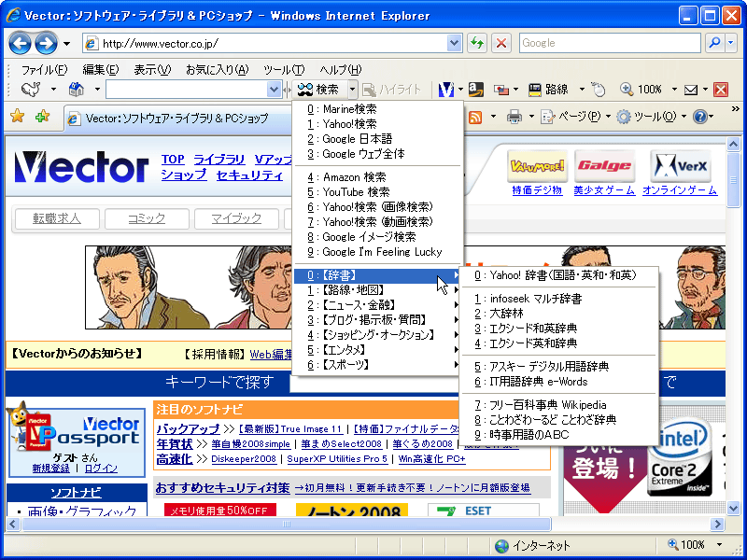Click the browser Forward arrow button
The image size is (747, 560).
click(x=46, y=43)
